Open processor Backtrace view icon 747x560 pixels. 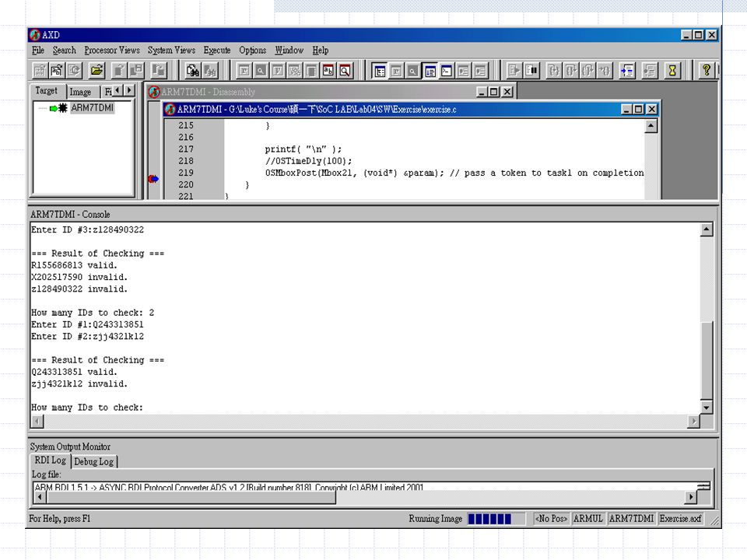tap(294, 71)
